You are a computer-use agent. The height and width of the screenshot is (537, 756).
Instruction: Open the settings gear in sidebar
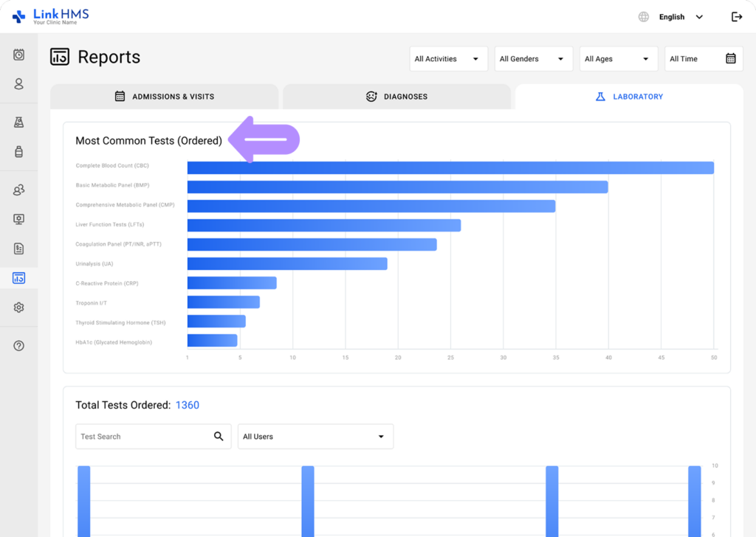point(19,308)
